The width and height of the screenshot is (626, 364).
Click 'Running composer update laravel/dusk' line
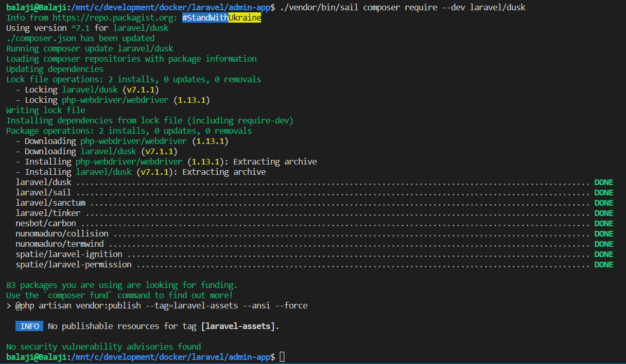click(90, 48)
